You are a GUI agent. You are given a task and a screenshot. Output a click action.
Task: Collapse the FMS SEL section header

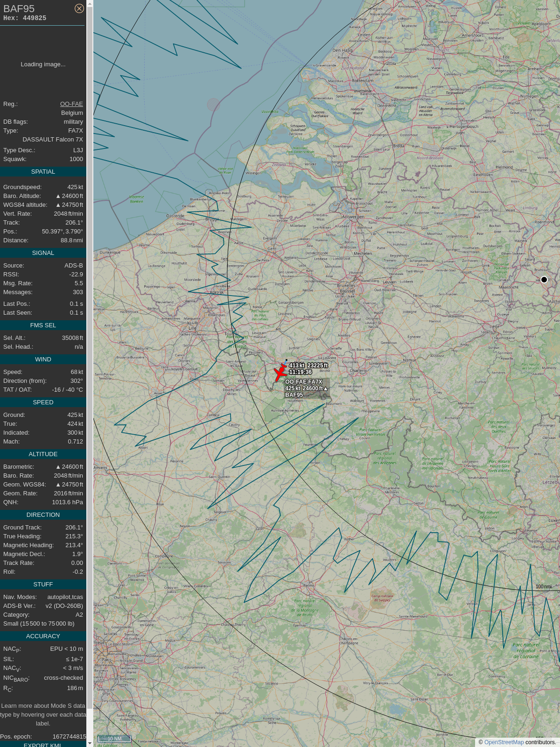click(43, 325)
